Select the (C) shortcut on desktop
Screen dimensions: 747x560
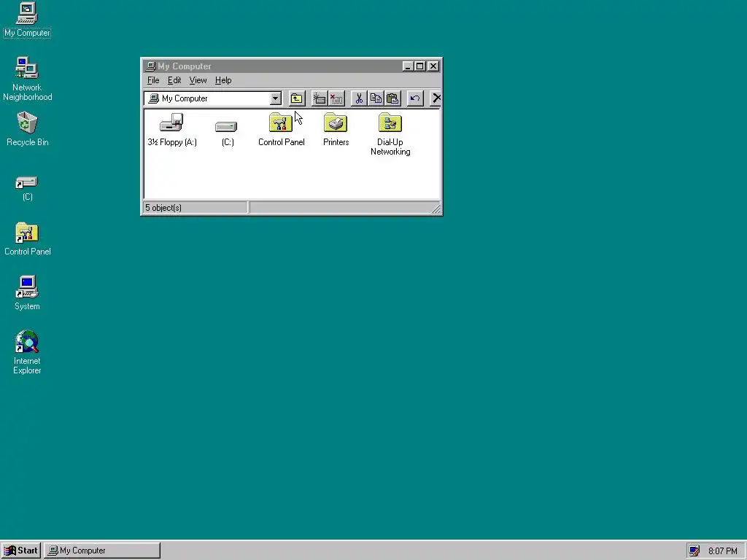coord(27,188)
